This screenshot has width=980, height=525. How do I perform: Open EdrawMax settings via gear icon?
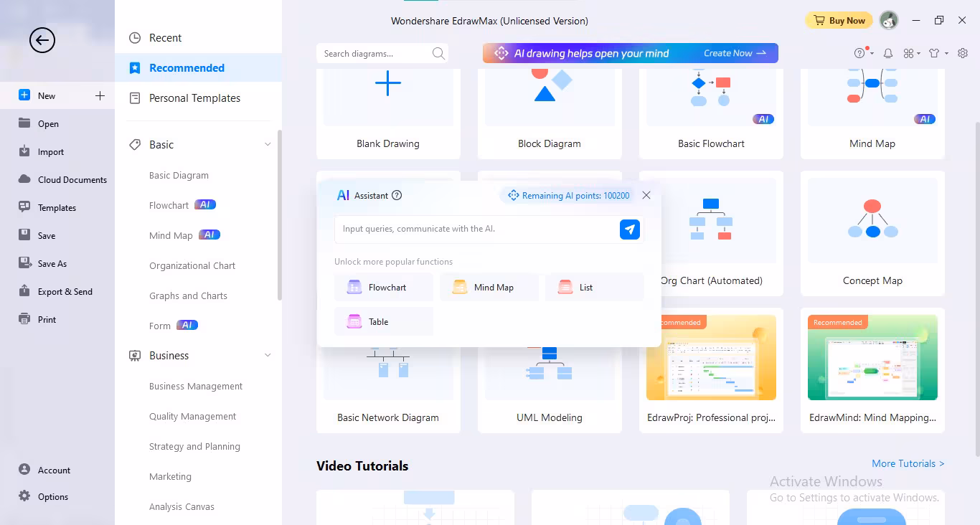[963, 53]
